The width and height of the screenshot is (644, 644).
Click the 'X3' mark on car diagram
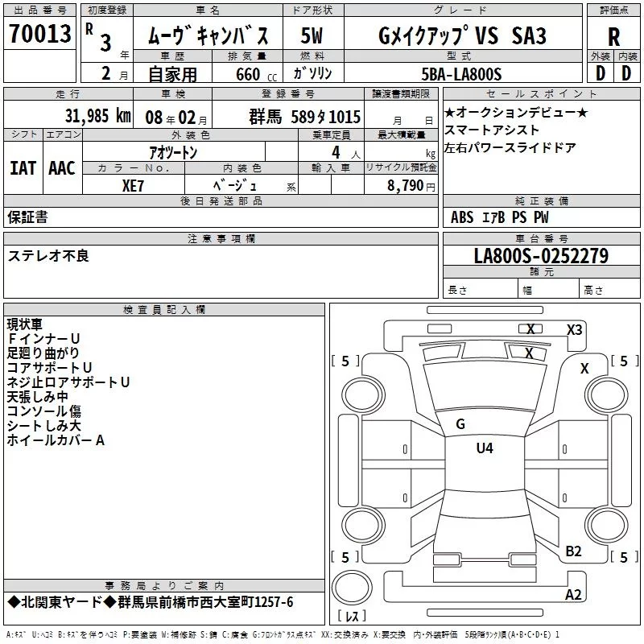tap(574, 330)
